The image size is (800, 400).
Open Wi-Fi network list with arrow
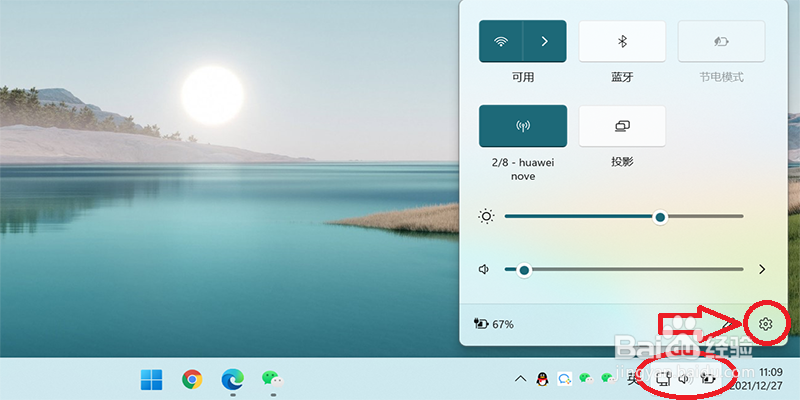coord(545,41)
